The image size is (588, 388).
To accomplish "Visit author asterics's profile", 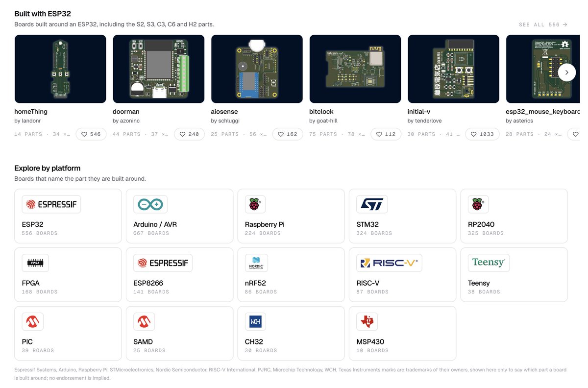I will (519, 121).
